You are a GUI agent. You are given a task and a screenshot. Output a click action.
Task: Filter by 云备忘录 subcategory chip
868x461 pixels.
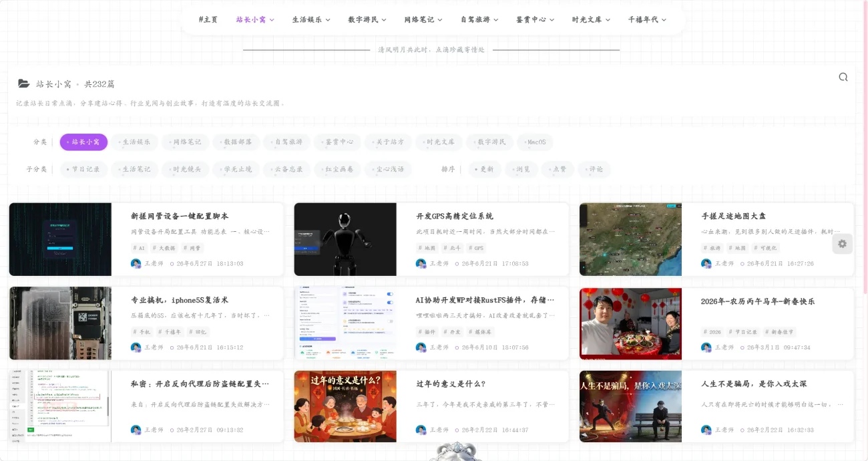pos(286,170)
